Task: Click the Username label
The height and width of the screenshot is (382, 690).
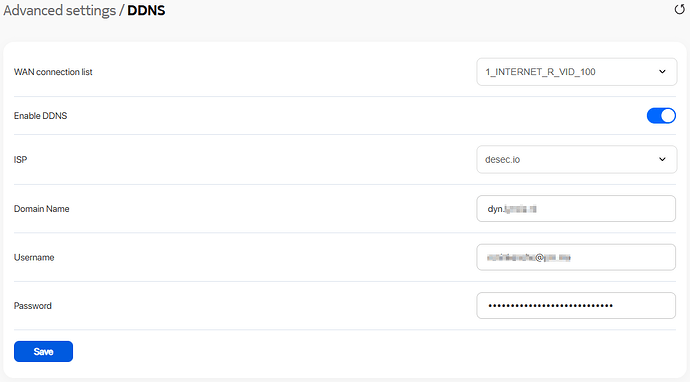Action: click(34, 257)
